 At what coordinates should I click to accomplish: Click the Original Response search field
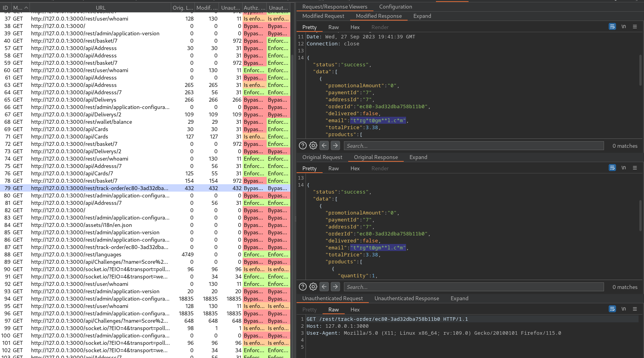(474, 287)
